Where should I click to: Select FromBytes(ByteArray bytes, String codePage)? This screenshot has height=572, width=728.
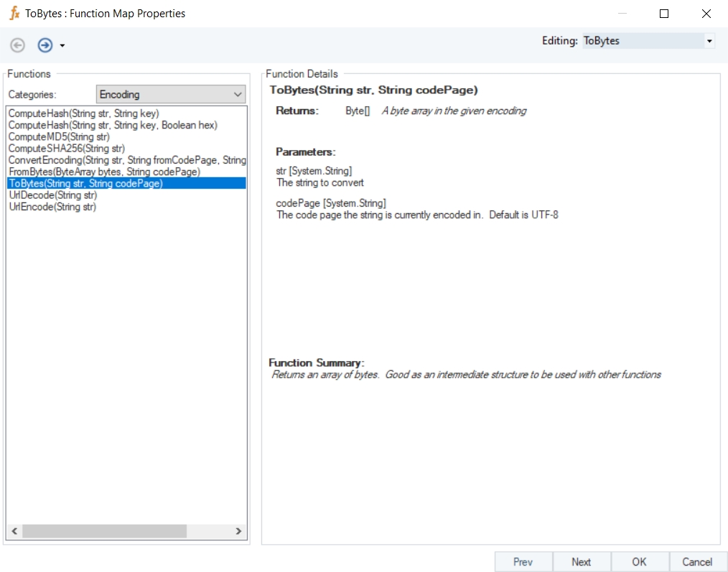pyautogui.click(x=104, y=172)
